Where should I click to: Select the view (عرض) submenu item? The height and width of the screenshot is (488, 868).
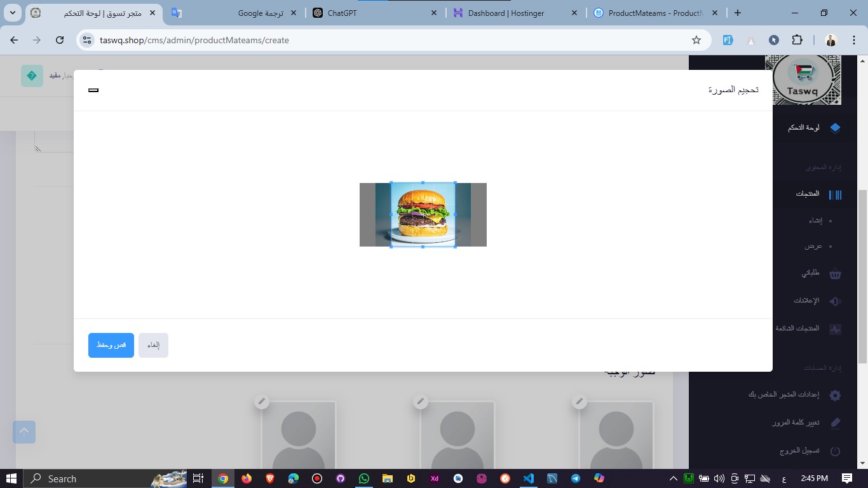tap(813, 246)
